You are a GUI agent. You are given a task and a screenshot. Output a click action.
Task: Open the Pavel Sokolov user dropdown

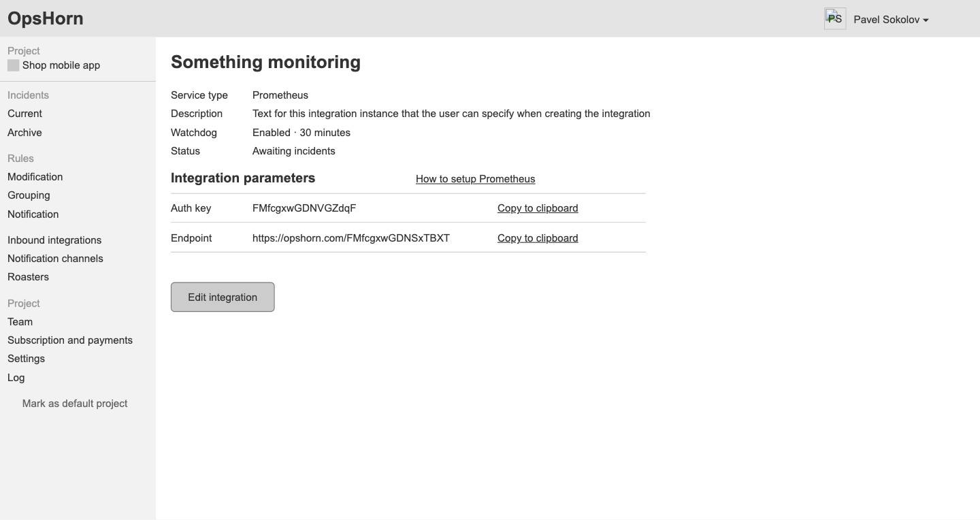891,20
